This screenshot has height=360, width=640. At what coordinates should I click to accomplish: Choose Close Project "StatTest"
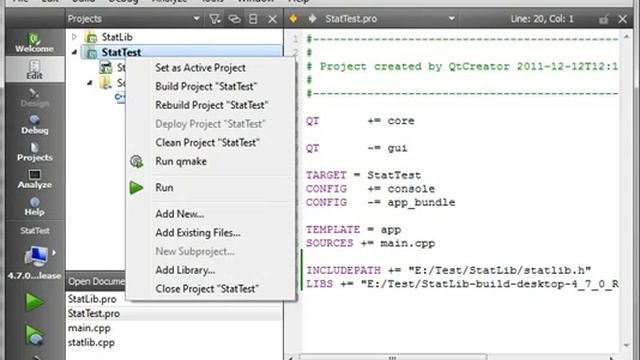[207, 289]
